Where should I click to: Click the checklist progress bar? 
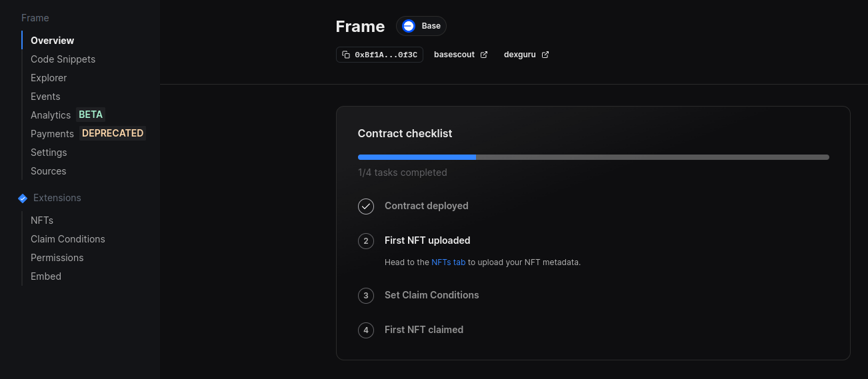pos(593,157)
